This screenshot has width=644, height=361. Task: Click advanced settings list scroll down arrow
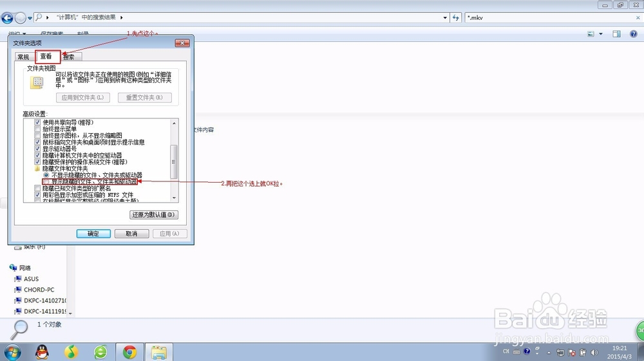(174, 198)
